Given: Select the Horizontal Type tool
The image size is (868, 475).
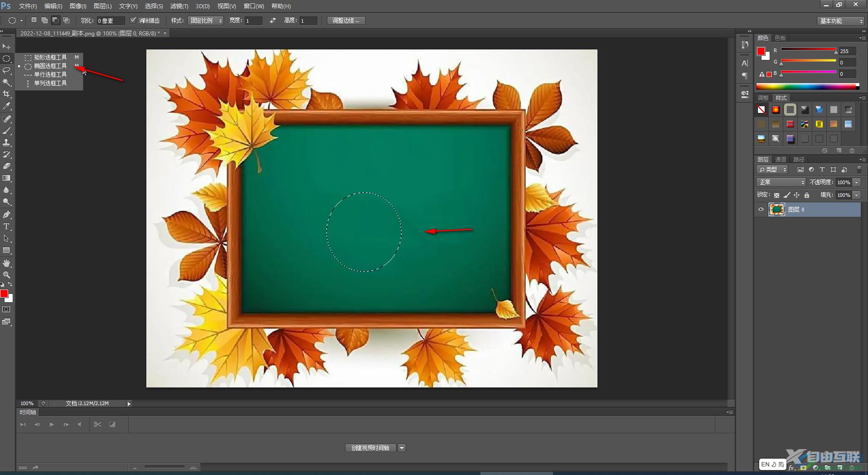Looking at the screenshot, I should click(6, 226).
